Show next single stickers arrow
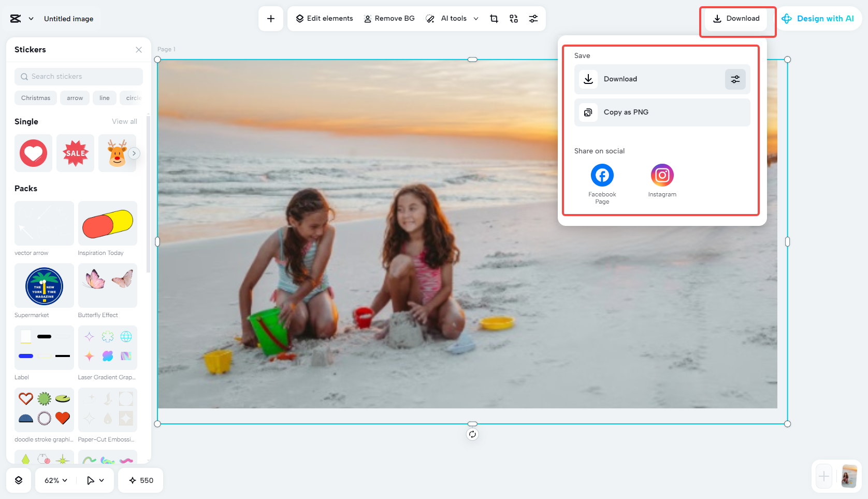The width and height of the screenshot is (868, 499). tap(134, 153)
